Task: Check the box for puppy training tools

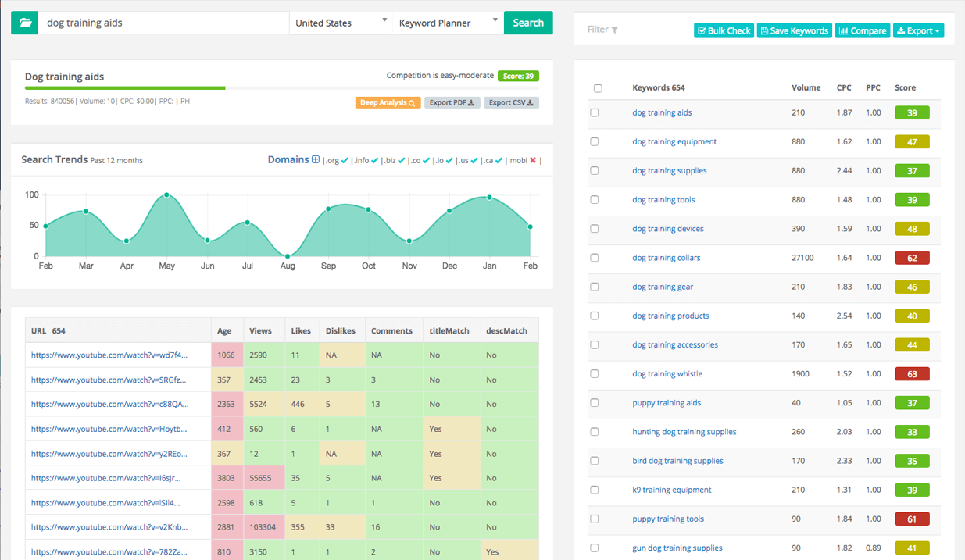Action: point(595,519)
